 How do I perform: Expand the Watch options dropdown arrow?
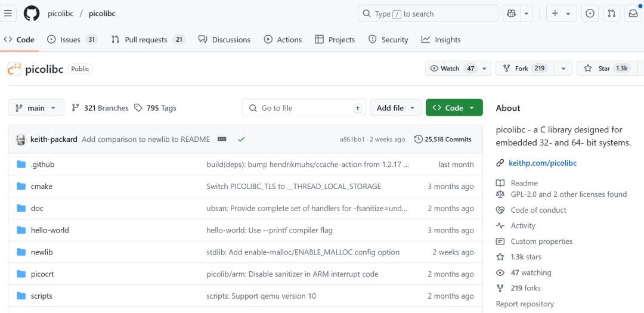click(x=485, y=69)
